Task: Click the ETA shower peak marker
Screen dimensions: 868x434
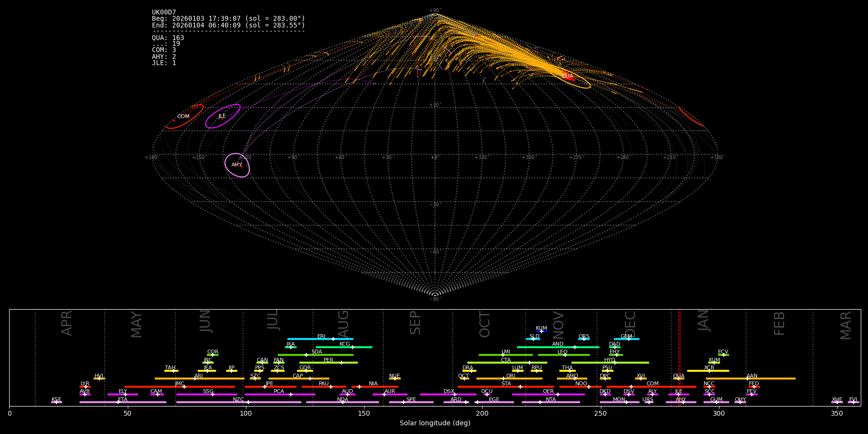Action: [118, 402]
